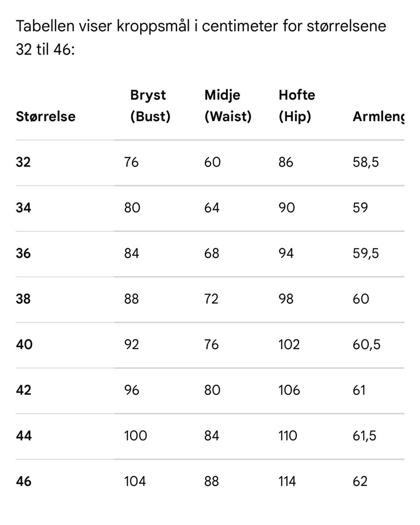Select the hip value 114 cell
Viewport: 420px width, 525px height.
point(287,481)
